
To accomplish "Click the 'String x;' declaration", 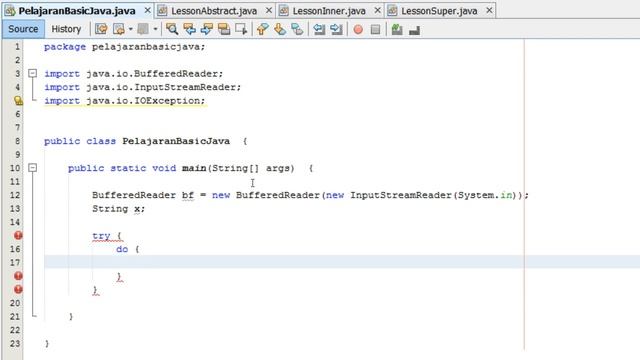I will click(x=118, y=209).
